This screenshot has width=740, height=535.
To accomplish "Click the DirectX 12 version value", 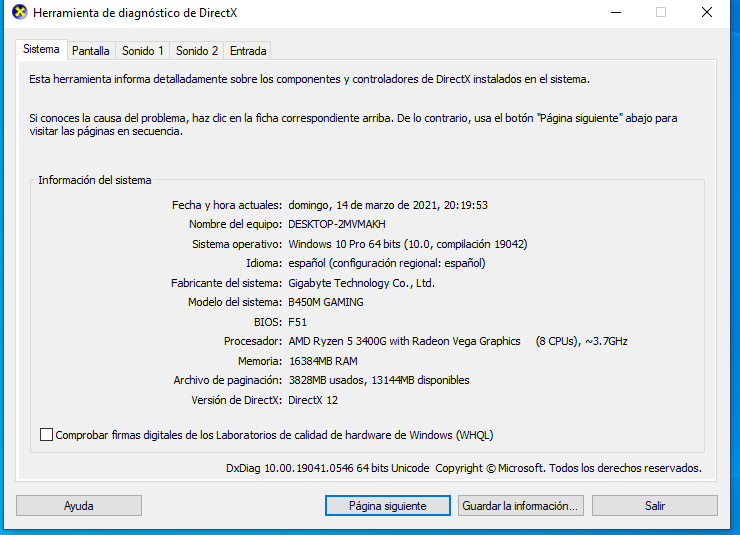I will [313, 400].
